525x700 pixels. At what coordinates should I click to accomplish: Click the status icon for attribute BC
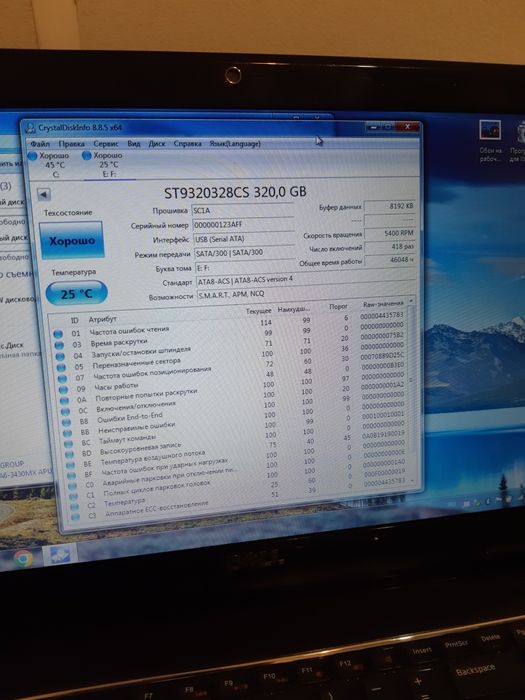pyautogui.click(x=68, y=444)
